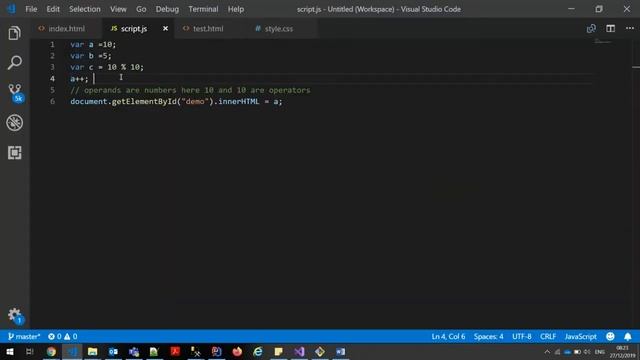
Task: Click the comment line about operands
Action: click(190, 90)
